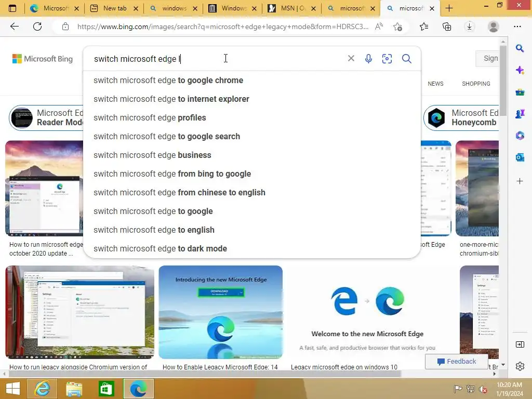Select suggestion 'switch microsoft edge to google'
The height and width of the screenshot is (399, 532).
[x=252, y=211]
